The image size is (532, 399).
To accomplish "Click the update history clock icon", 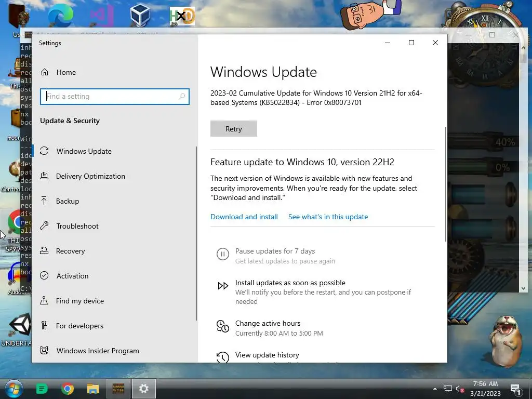I will [x=223, y=357].
